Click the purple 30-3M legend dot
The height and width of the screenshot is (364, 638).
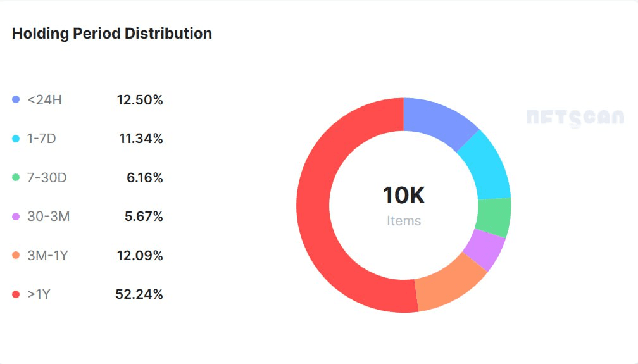[x=16, y=217]
